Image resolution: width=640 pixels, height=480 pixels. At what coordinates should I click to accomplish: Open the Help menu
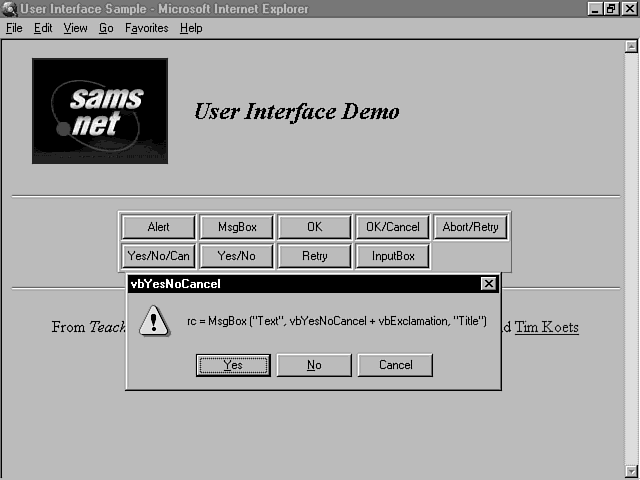(191, 28)
